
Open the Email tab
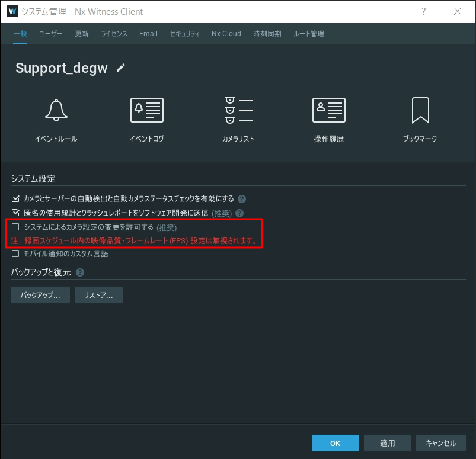click(x=148, y=34)
